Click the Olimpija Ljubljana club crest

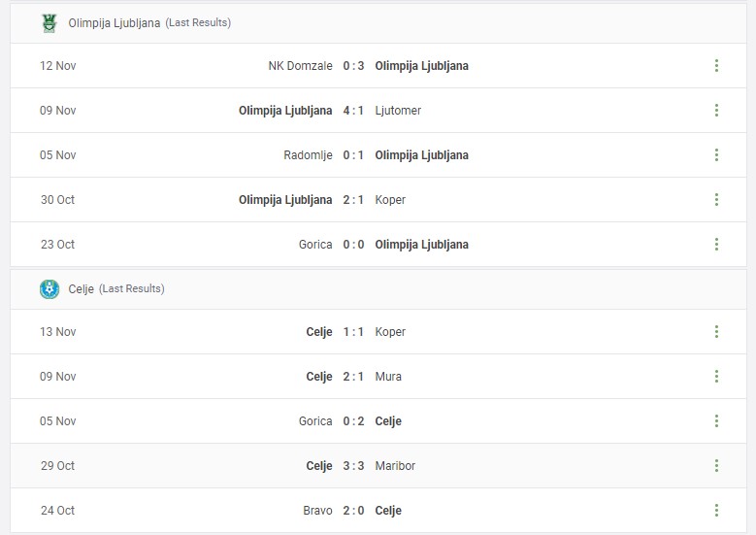click(x=49, y=22)
